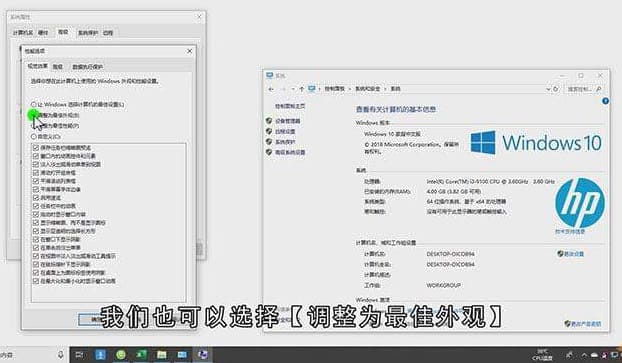
Task: Click 控制面板 in the breadcrumb path
Action: [x=335, y=89]
